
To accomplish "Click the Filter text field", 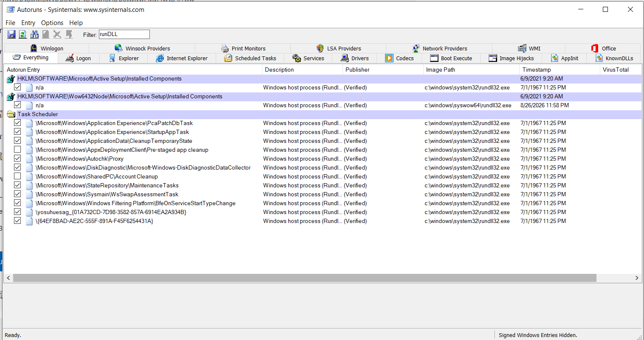I will [124, 34].
